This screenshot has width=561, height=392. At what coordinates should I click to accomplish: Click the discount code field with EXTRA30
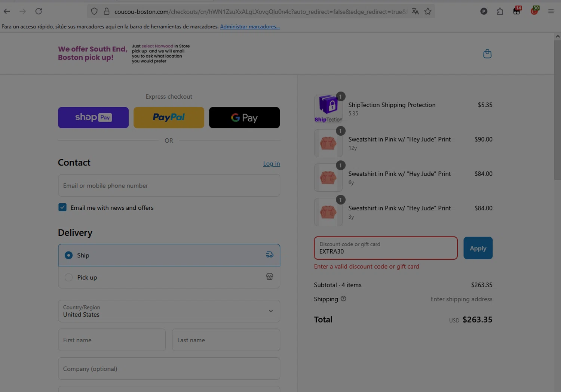click(386, 248)
